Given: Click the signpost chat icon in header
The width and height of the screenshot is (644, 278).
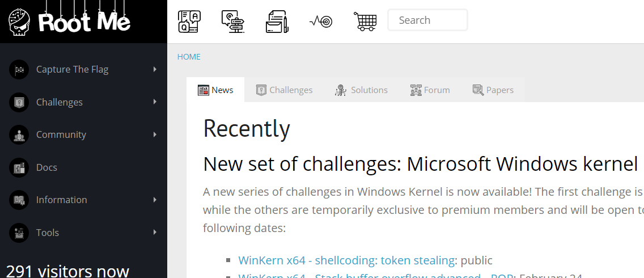Looking at the screenshot, I should point(233,22).
